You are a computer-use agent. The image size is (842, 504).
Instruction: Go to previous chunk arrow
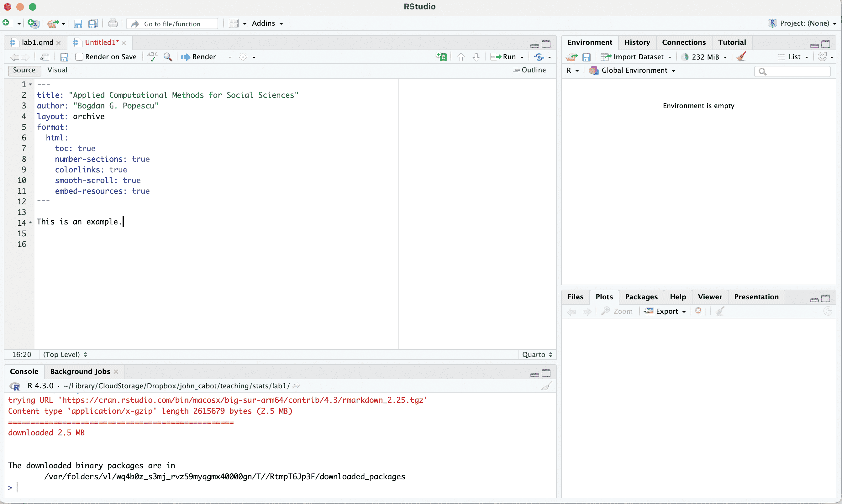[x=461, y=57]
